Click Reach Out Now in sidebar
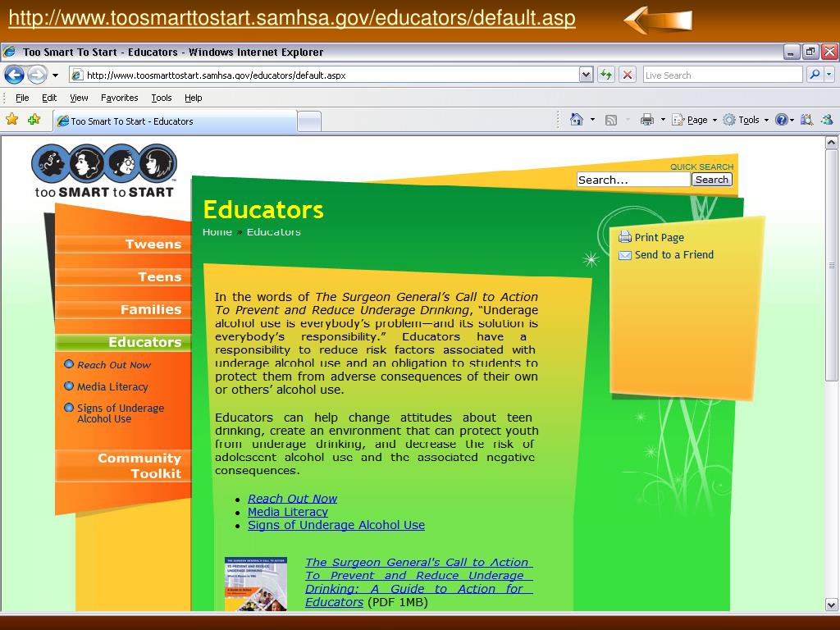840x630 pixels. (113, 365)
